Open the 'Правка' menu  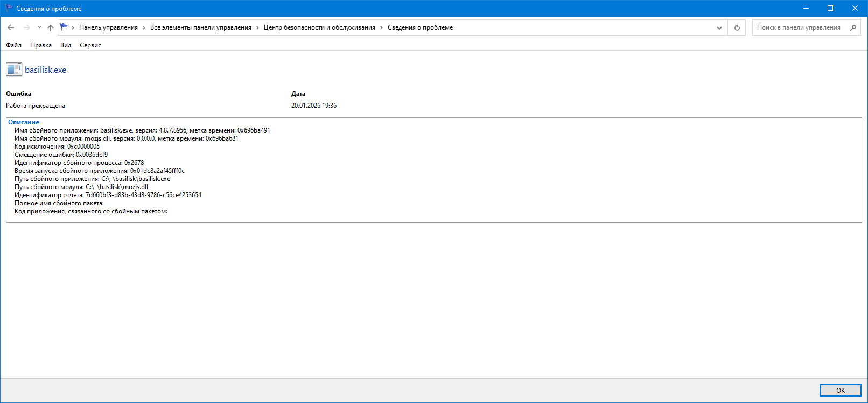pos(41,45)
